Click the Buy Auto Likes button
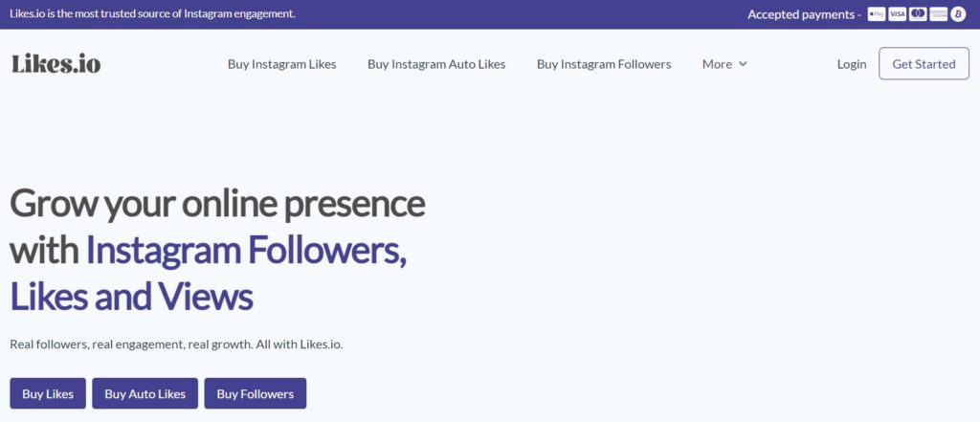980x422 pixels. coord(145,393)
